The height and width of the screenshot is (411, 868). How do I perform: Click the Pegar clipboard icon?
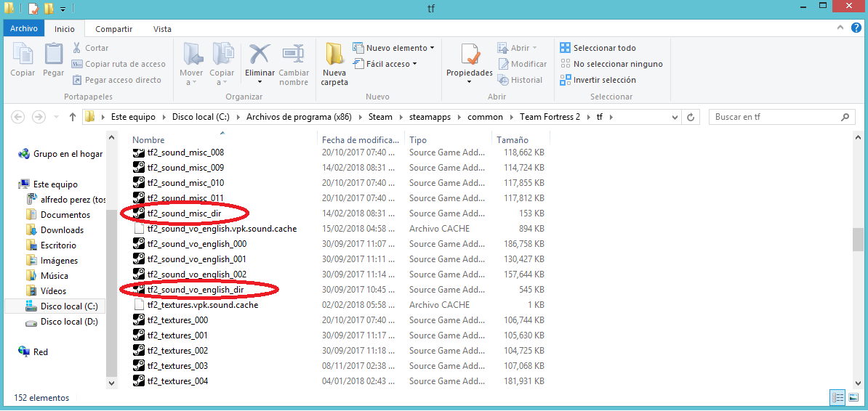[x=54, y=54]
